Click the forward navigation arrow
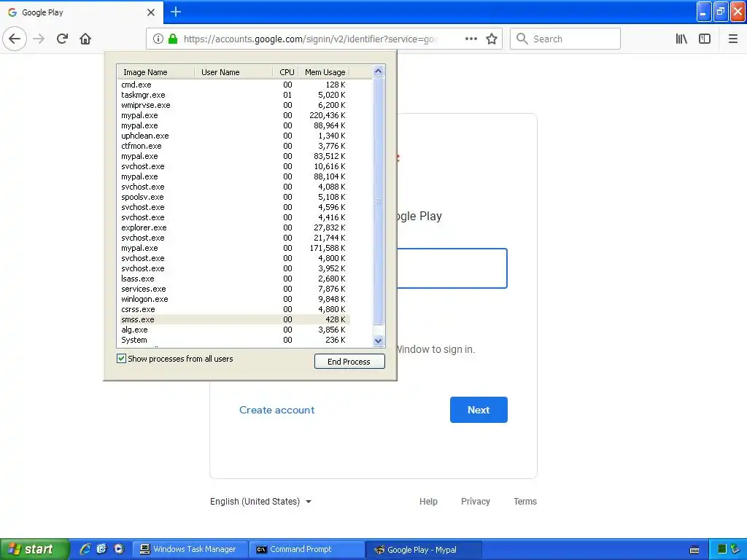 click(x=39, y=39)
